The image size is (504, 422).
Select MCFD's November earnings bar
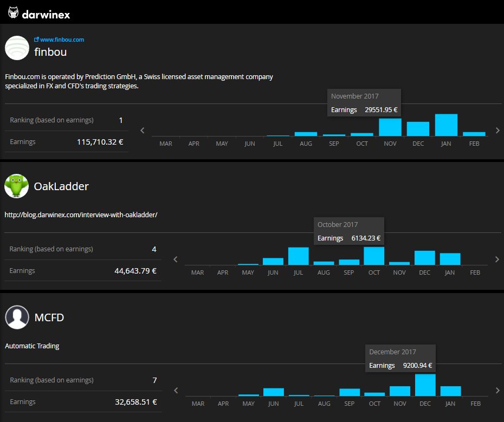coord(400,391)
